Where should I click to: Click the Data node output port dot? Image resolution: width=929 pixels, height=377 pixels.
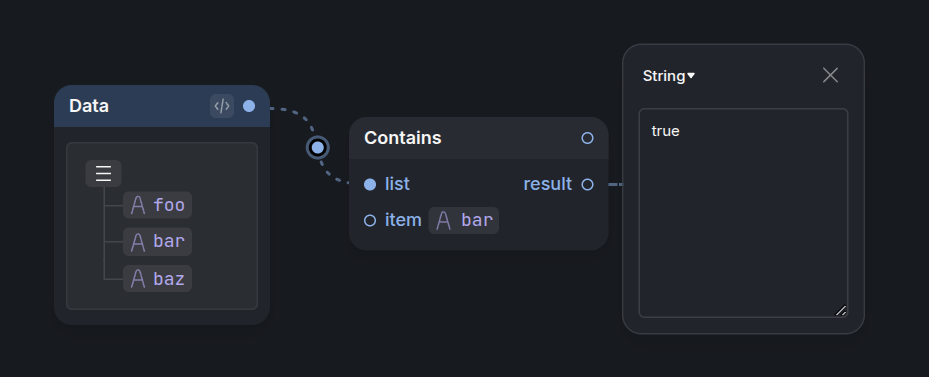(x=249, y=106)
